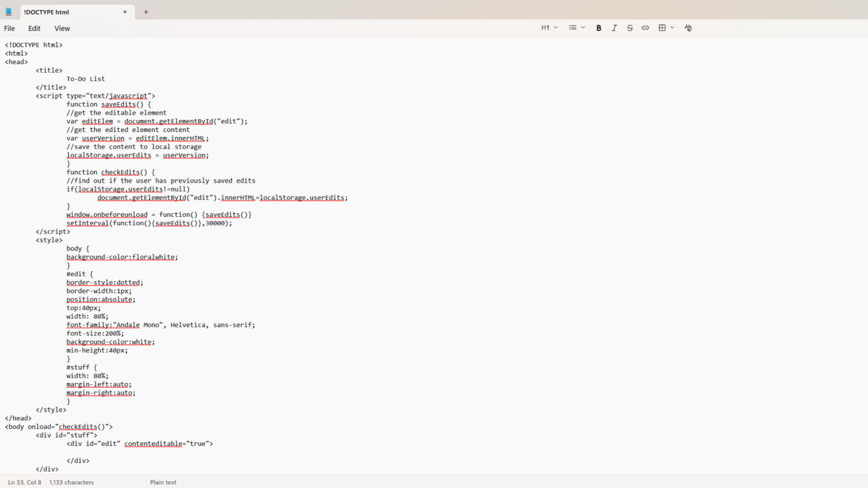
Task: Click the margin-right:auto line
Action: (101, 393)
